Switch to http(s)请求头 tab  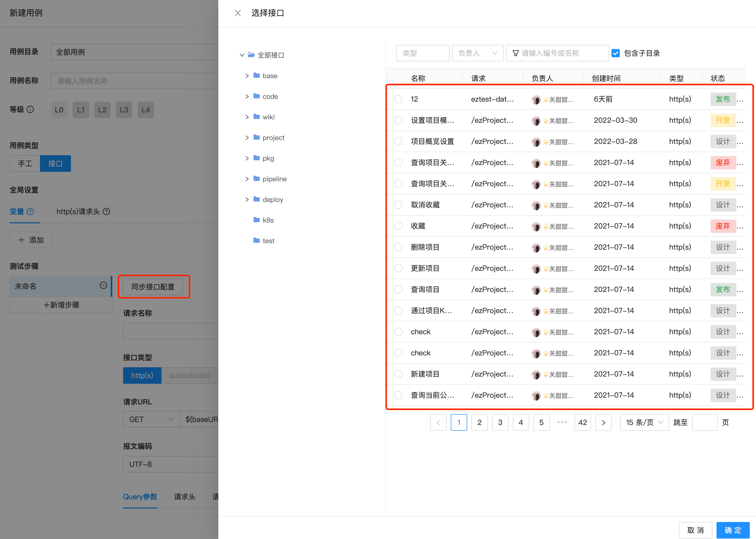[78, 211]
